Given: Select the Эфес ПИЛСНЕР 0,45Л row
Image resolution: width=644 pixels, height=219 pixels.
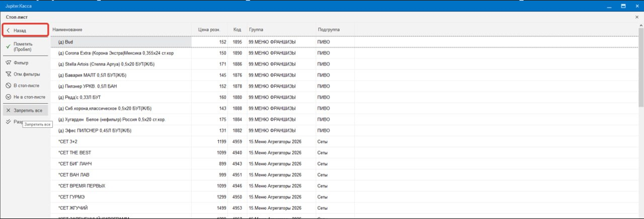Looking at the screenshot, I should coord(344,131).
